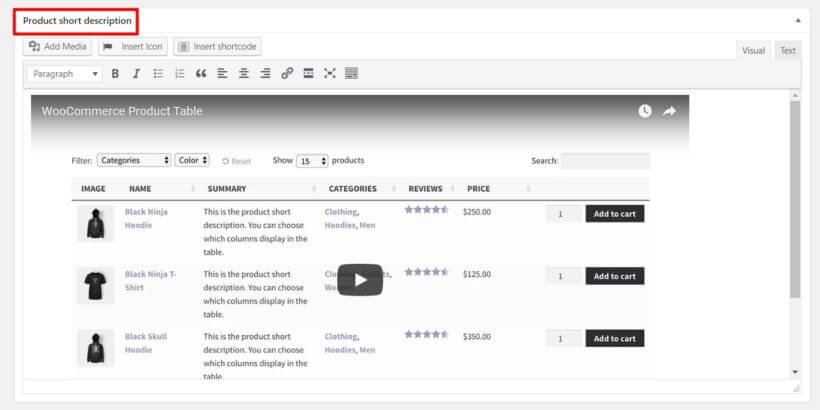Sort by the CATEGORIES column header

tap(352, 189)
